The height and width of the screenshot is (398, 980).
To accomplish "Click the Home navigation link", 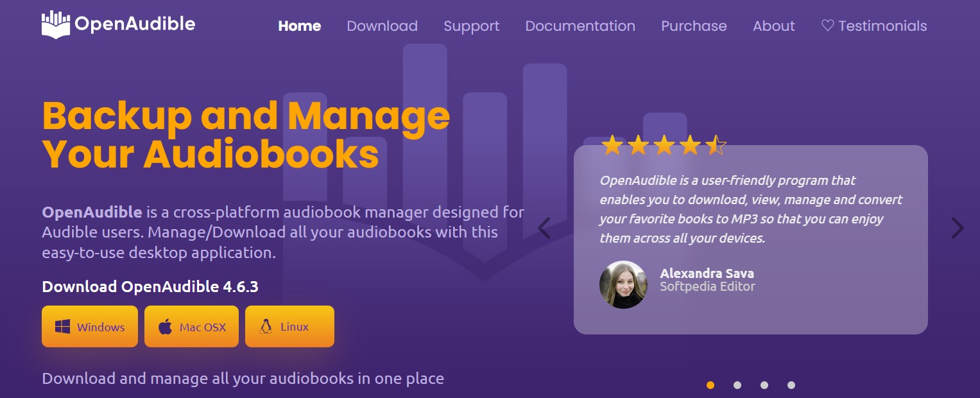I will point(299,26).
